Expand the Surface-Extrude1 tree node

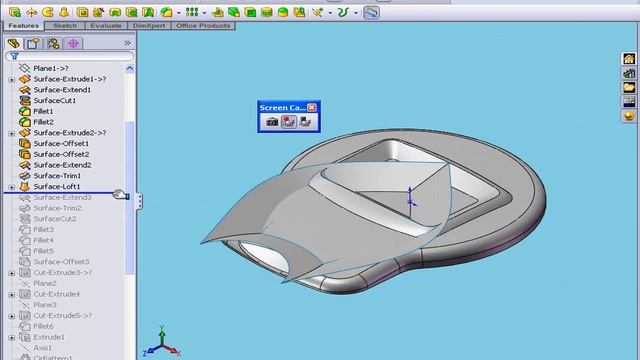[11, 79]
